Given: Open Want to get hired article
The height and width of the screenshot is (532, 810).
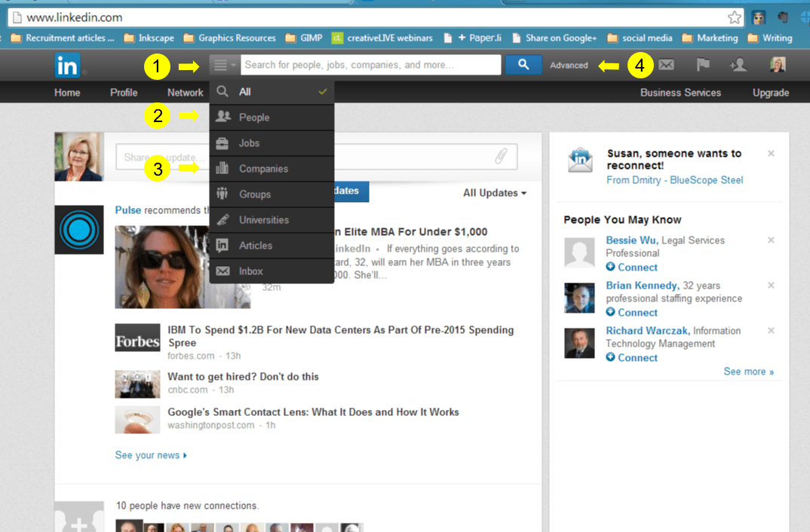Looking at the screenshot, I should tap(243, 377).
